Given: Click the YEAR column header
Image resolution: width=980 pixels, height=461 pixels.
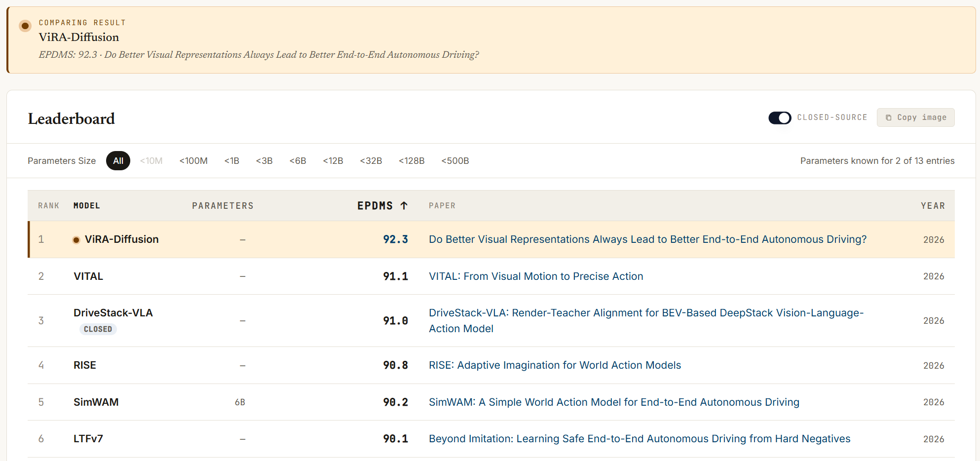Looking at the screenshot, I should pyautogui.click(x=933, y=206).
